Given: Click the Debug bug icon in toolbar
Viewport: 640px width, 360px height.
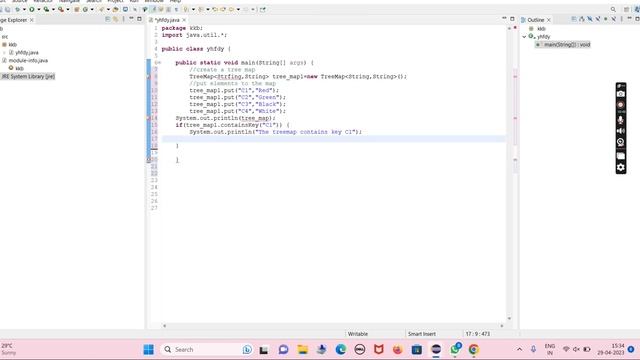Looking at the screenshot, I should (x=17, y=9).
